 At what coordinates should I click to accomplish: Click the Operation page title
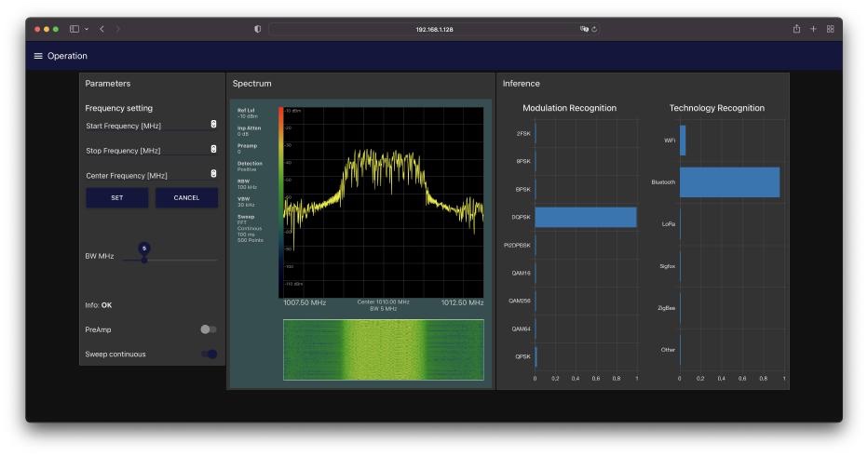click(x=67, y=56)
